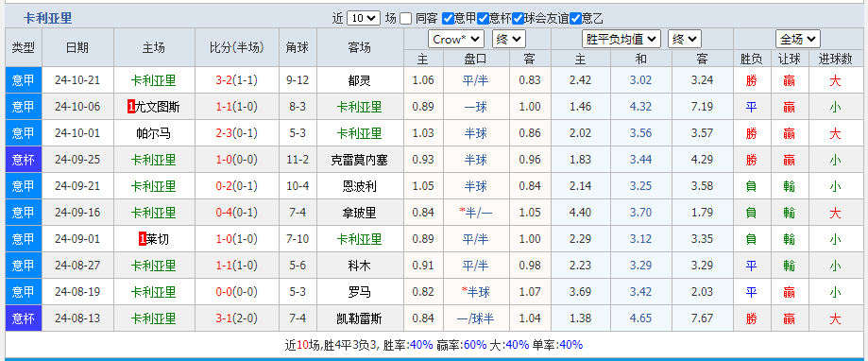Click the red card 1 badge beside 尤文图斯
The height and width of the screenshot is (361, 868).
(131, 107)
